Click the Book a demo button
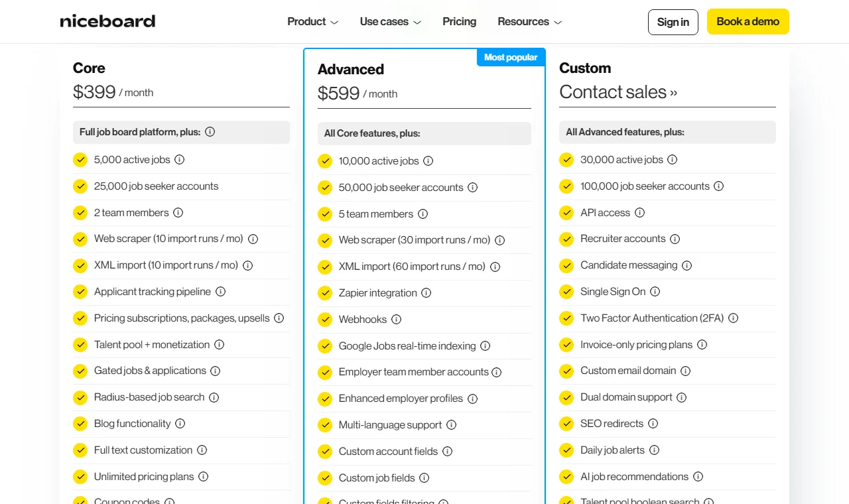Viewport: 849px width, 504px height. coord(748,21)
